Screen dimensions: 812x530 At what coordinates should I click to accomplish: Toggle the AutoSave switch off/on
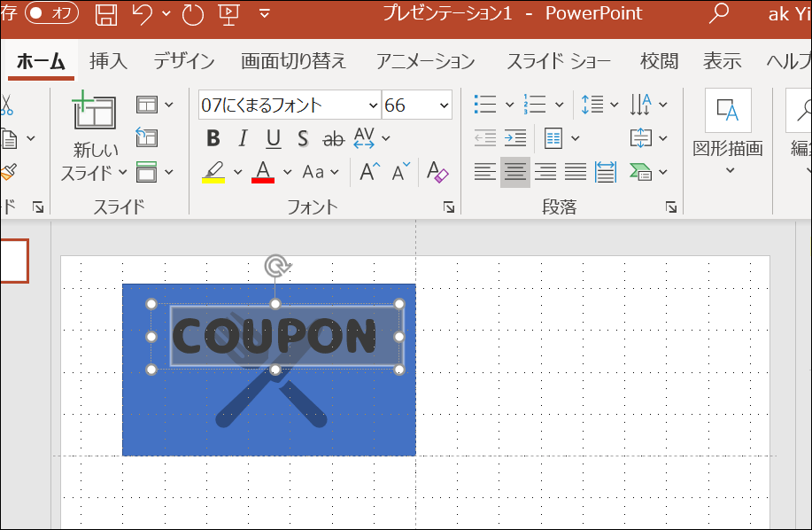coord(51,12)
